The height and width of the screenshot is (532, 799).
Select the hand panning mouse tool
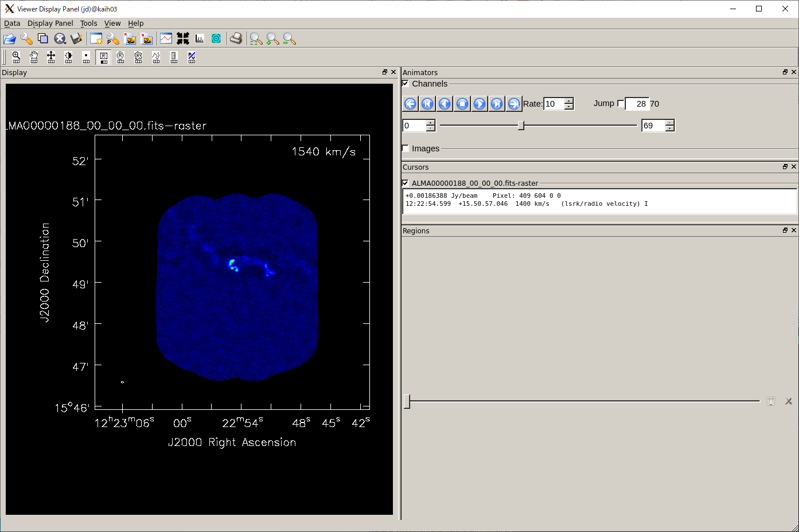point(34,57)
